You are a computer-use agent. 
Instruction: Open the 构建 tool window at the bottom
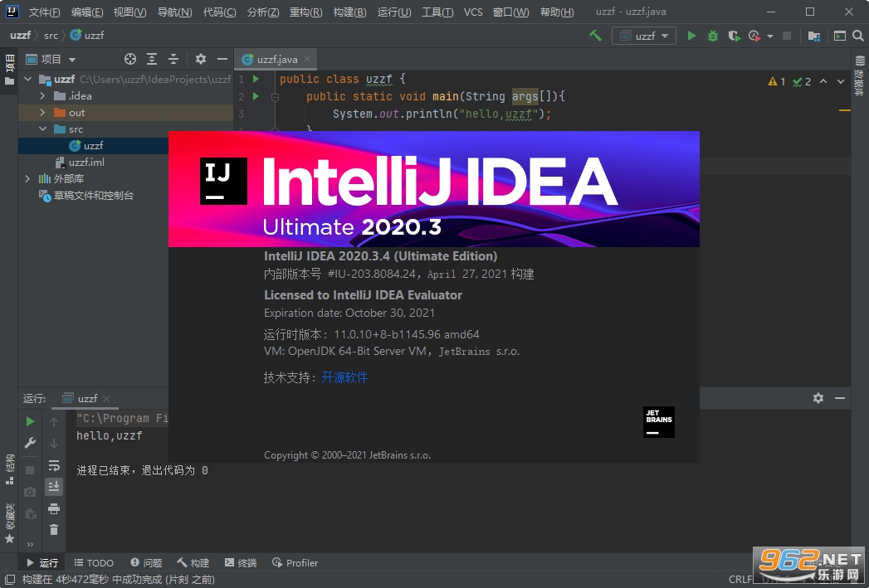tap(193, 562)
